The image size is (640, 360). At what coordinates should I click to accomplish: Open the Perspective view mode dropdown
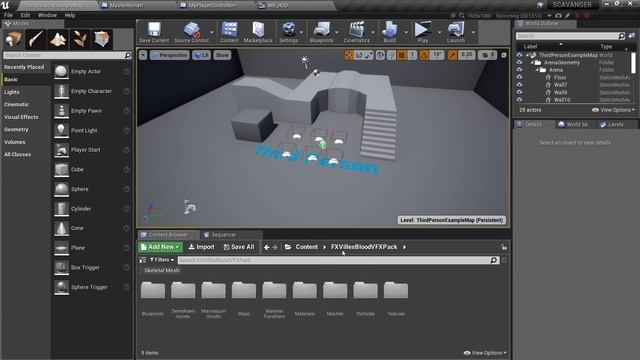point(169,55)
